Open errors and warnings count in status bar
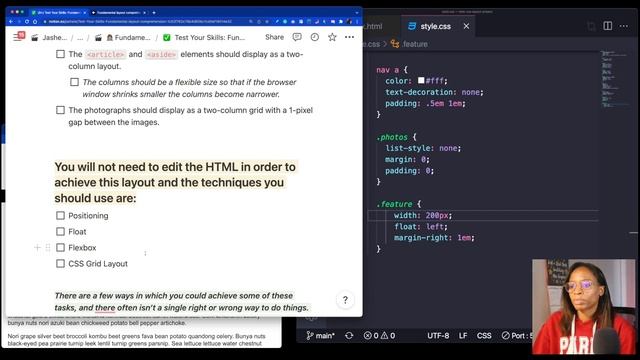Screen dimensions: 640x360 379,336
